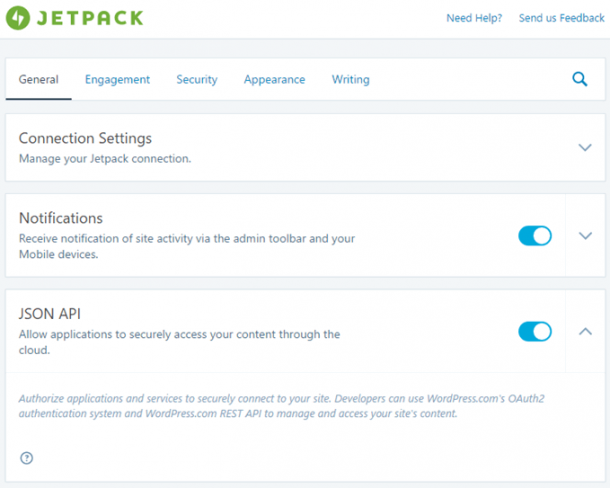Switch to the Engagement tab
Screen dimensions: 610x488
coord(117,79)
